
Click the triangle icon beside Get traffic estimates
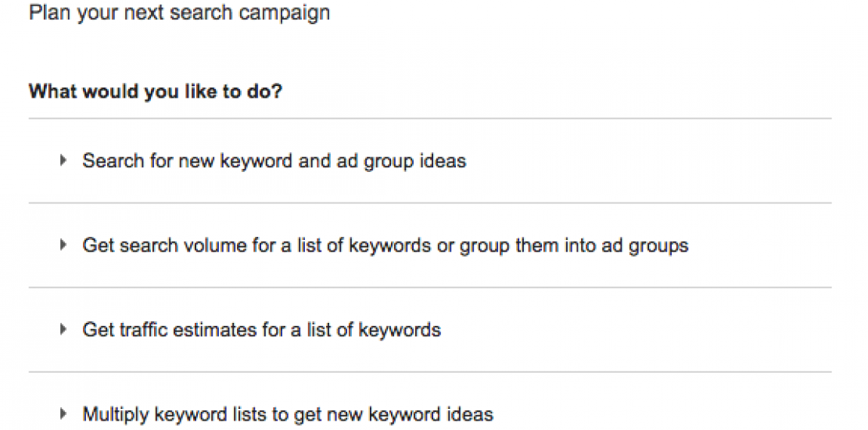click(63, 330)
